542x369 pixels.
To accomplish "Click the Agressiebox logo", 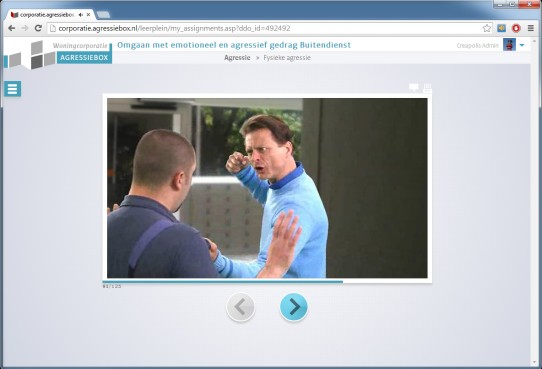I will pyautogui.click(x=58, y=55).
